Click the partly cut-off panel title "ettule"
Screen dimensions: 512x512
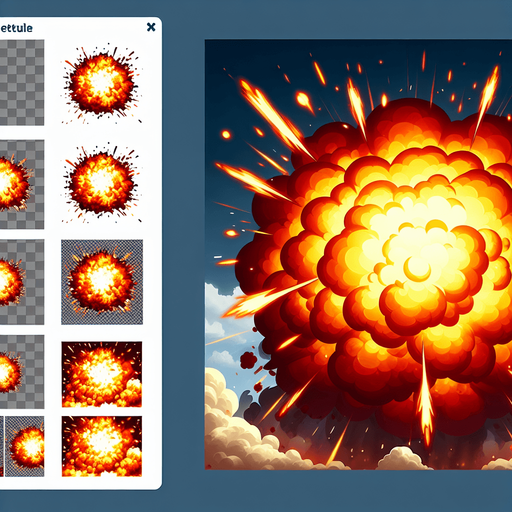pos(16,28)
